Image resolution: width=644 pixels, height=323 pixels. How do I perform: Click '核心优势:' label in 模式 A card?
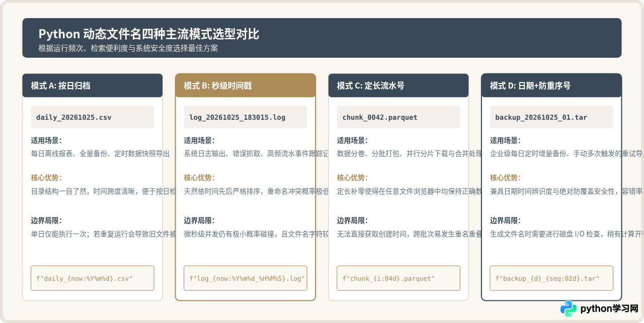(46, 178)
